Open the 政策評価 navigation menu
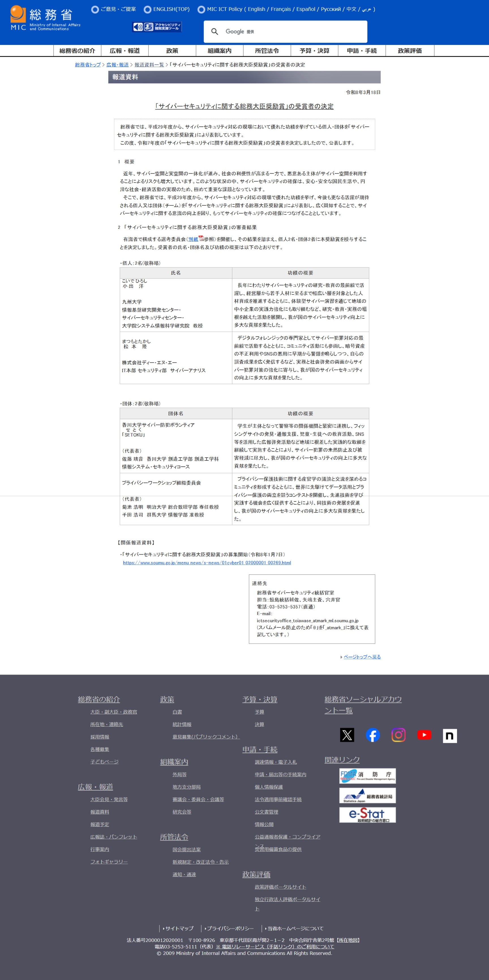 (409, 51)
